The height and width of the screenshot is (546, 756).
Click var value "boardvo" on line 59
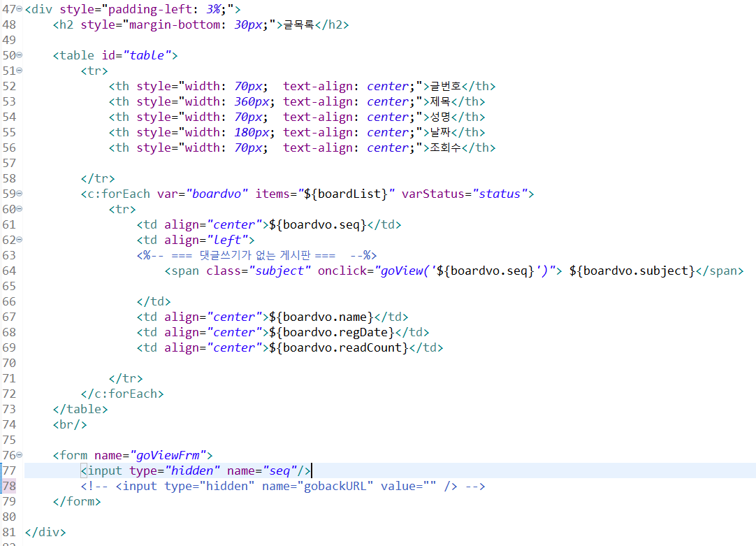coord(217,194)
